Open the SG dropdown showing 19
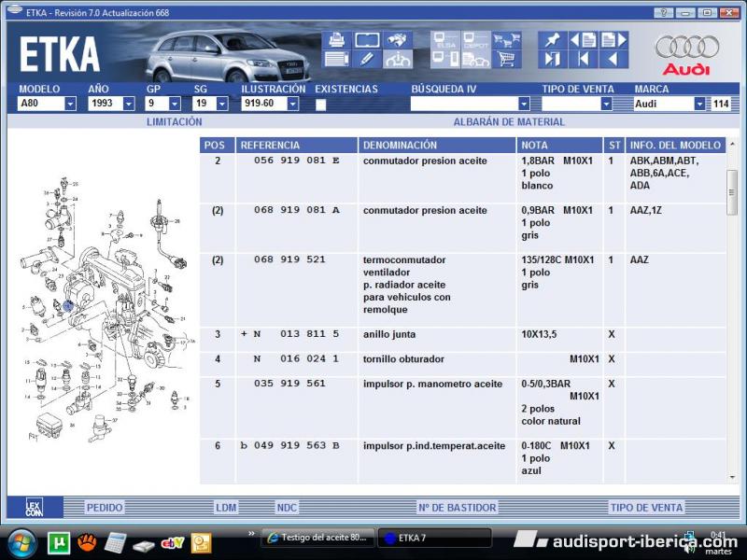The height and width of the screenshot is (560, 747). tap(222, 104)
